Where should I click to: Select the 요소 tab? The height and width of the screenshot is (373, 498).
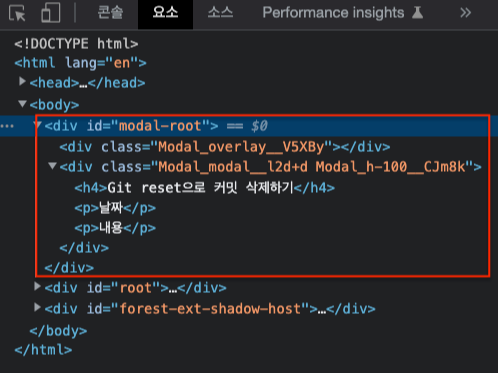165,13
